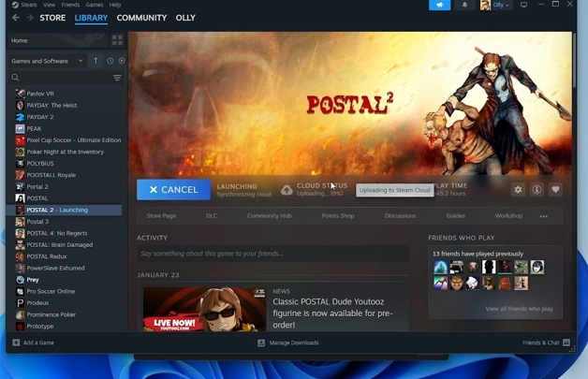Open the Community Hub link

click(270, 216)
